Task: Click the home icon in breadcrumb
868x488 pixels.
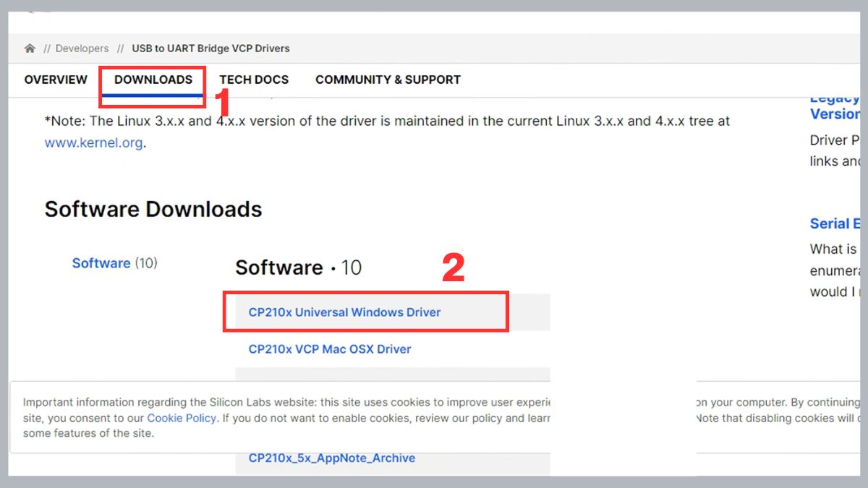Action: coord(30,48)
